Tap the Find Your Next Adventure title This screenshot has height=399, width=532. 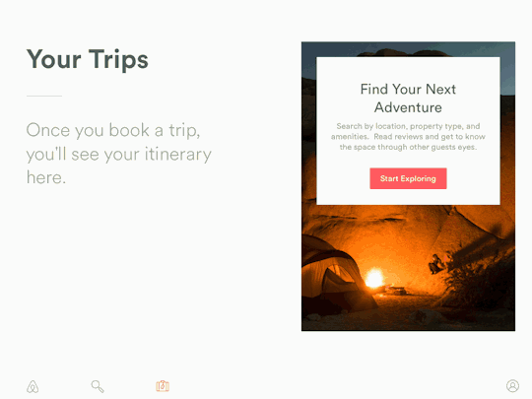coord(408,99)
